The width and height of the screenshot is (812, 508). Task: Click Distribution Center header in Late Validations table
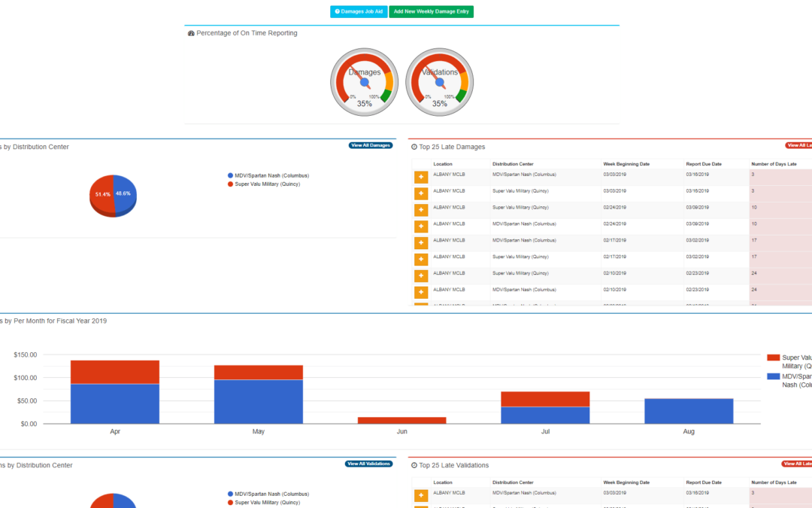pos(513,482)
